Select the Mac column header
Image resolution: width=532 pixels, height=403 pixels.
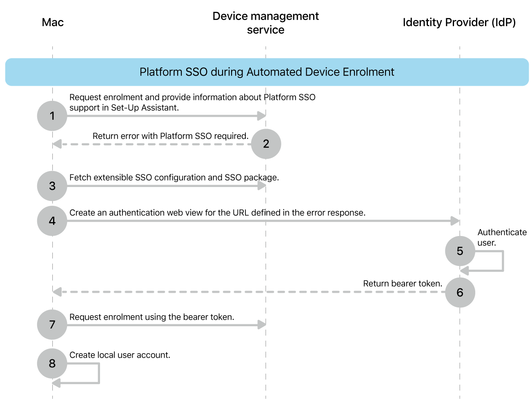coord(52,22)
